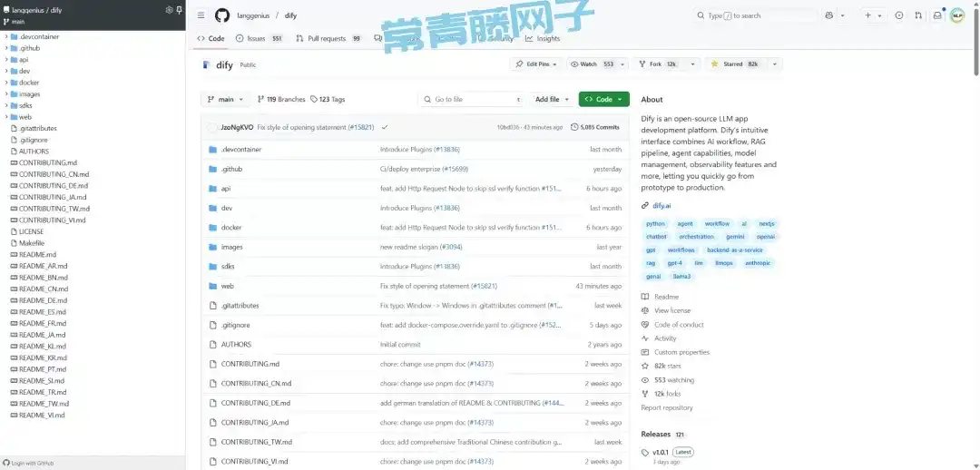
Task: Expand the api folder in sidebar tree
Action: click(6, 59)
